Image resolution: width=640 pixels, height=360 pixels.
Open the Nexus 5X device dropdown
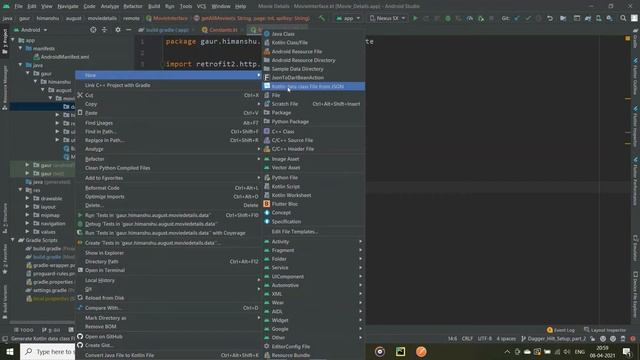click(x=387, y=18)
